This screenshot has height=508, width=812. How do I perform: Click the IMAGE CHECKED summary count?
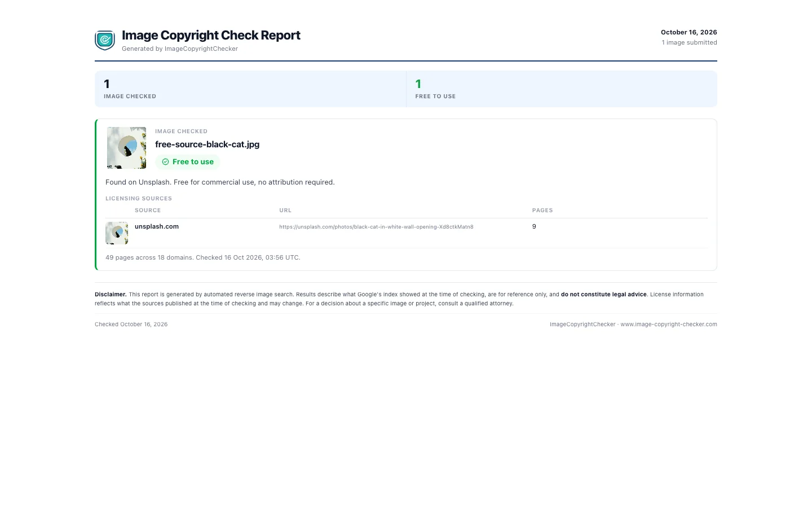[107, 84]
